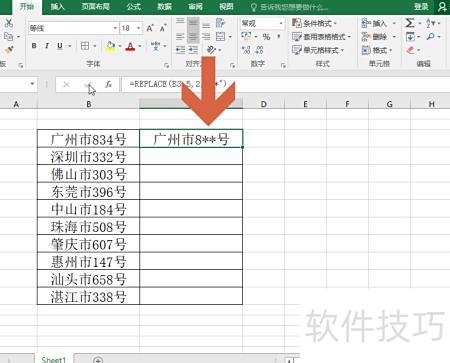Select cell containing 深圳市332号

coord(88,156)
